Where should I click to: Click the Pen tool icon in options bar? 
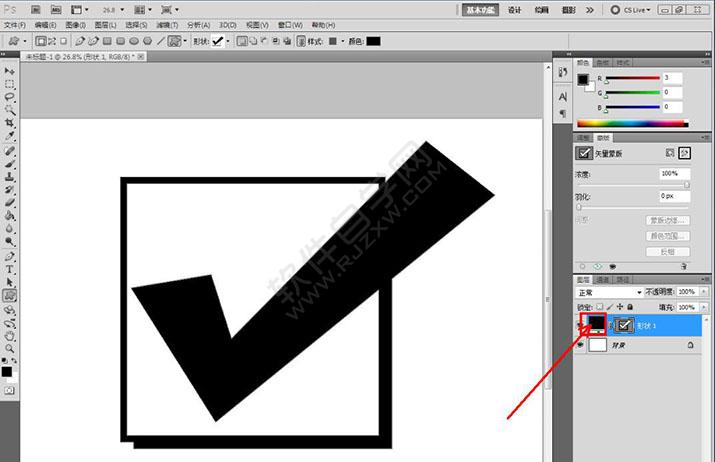[78, 41]
